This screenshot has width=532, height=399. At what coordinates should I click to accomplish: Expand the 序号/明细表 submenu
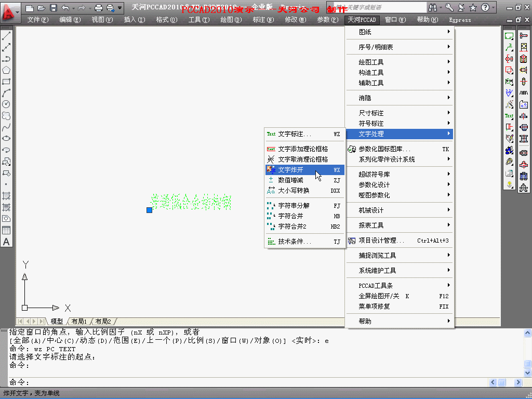(400, 47)
